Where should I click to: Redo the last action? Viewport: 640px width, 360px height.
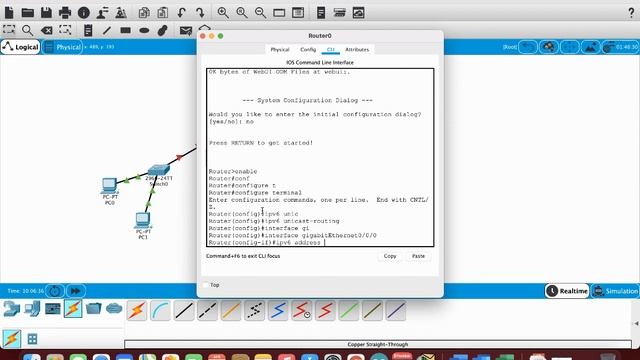pyautogui.click(x=200, y=13)
